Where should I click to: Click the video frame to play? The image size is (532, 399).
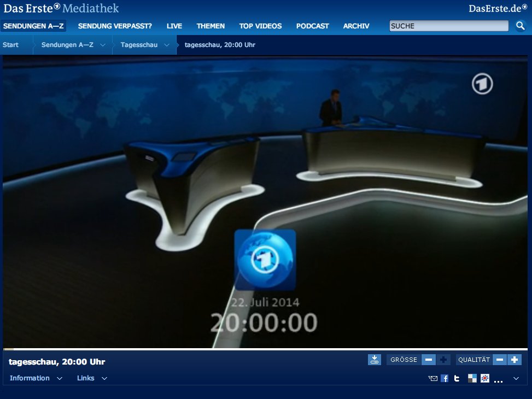coord(265,202)
